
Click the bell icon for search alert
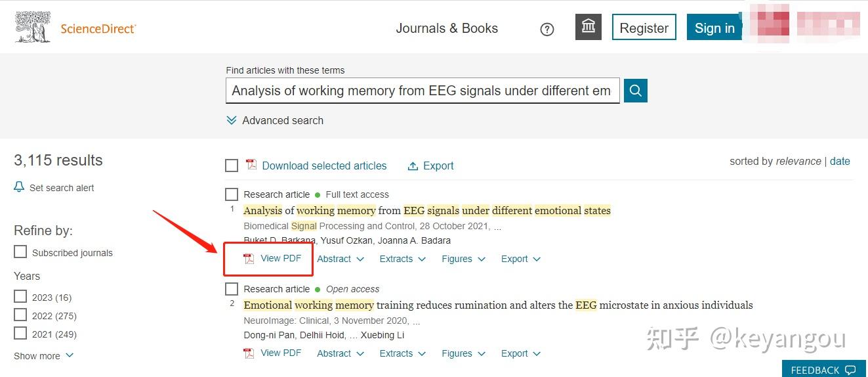(19, 187)
